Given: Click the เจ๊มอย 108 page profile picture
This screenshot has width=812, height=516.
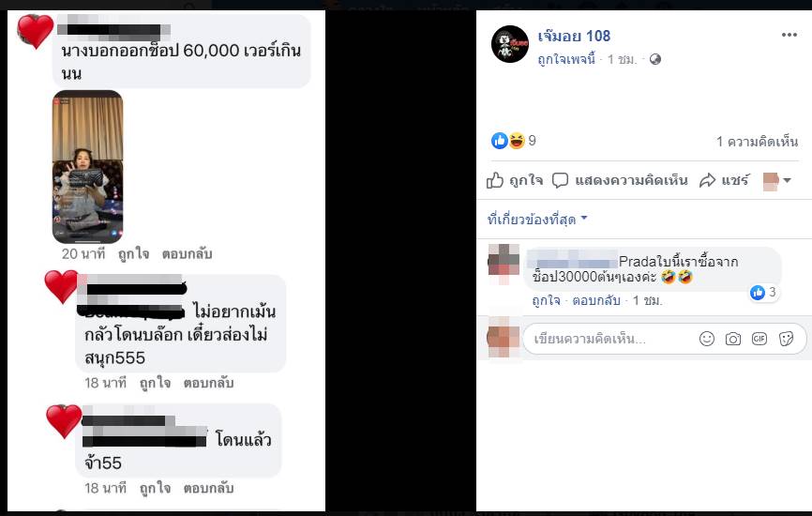Looking at the screenshot, I should 510,44.
